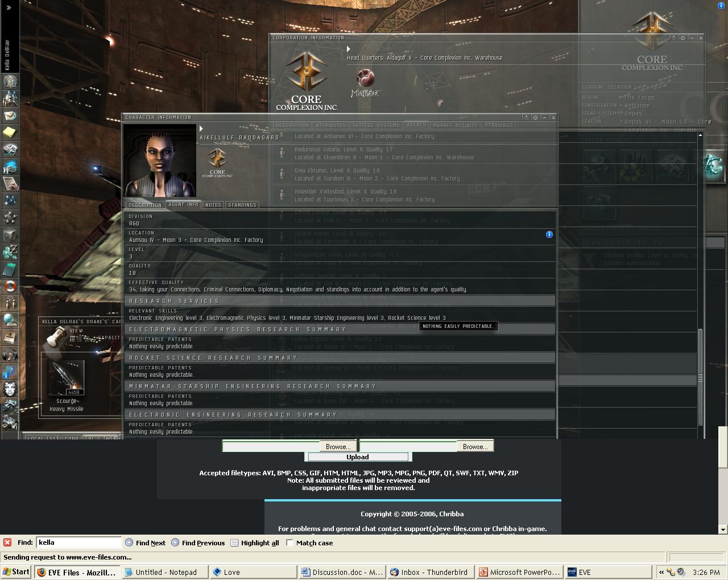Switch to Microsoft PowerPoint in the taskbar

click(519, 572)
